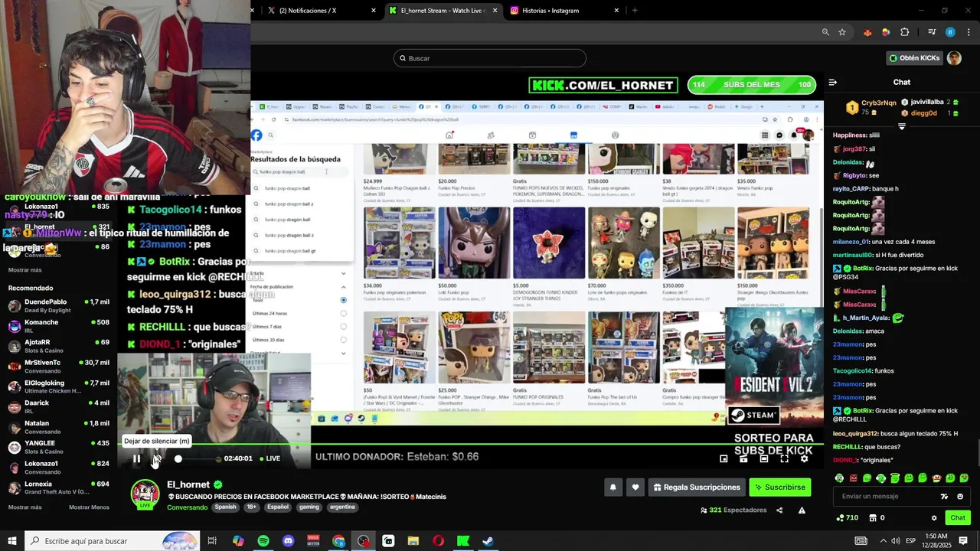The height and width of the screenshot is (551, 980).
Task: Click Mostrar más under Recomendado
Action: pyautogui.click(x=25, y=507)
